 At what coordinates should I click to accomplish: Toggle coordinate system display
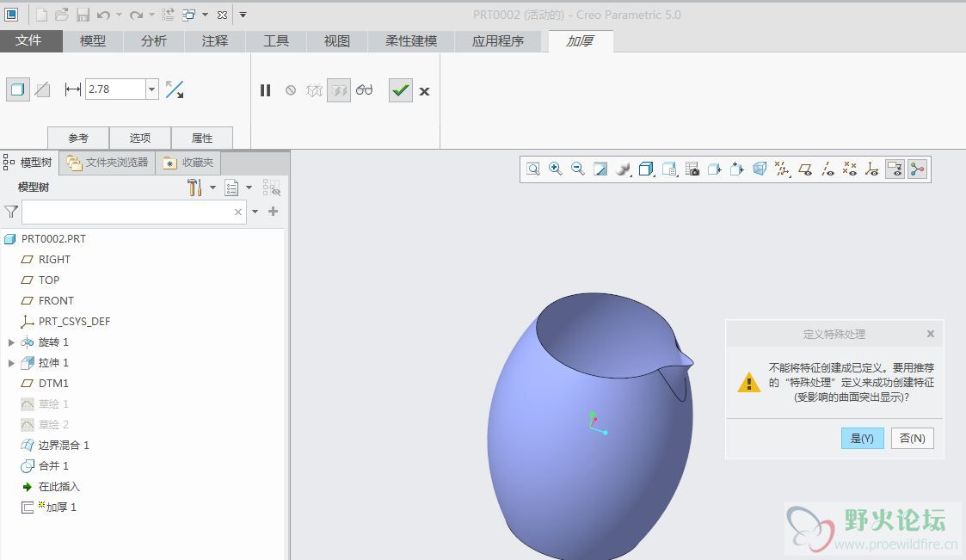point(871,169)
